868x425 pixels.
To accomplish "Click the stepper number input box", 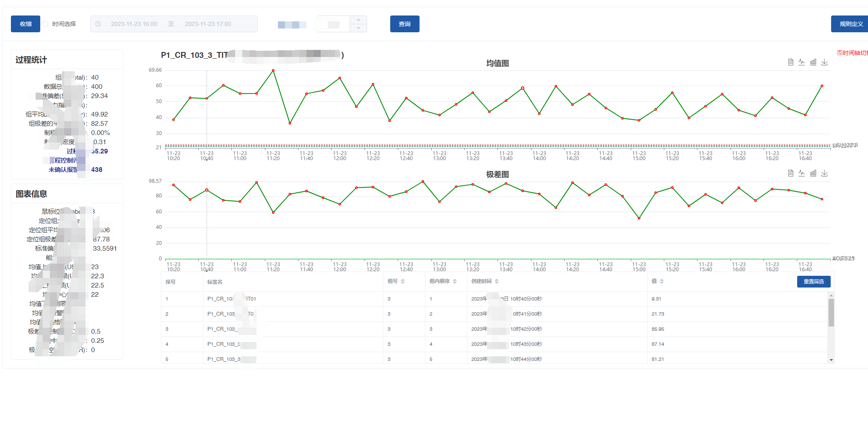I will pos(333,24).
